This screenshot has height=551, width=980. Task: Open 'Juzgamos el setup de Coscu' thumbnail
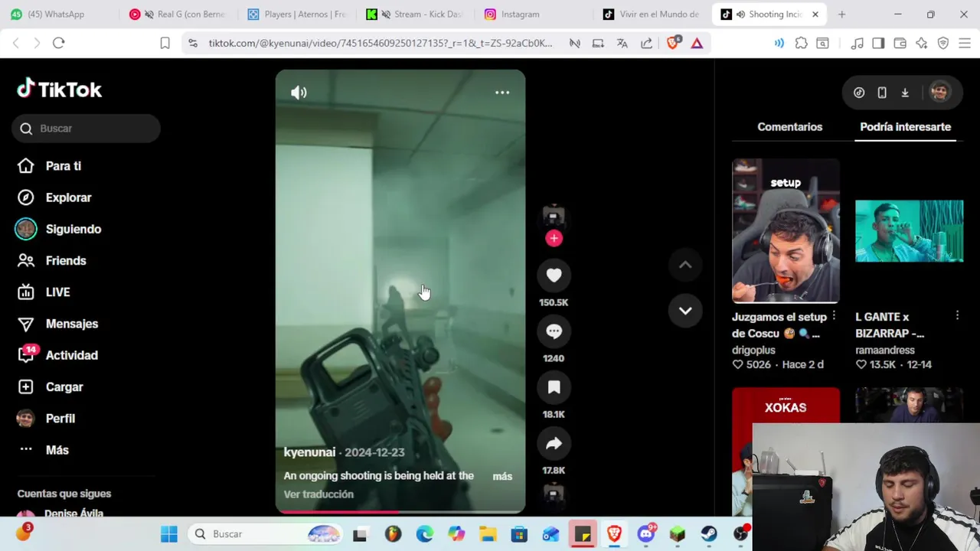[786, 230]
